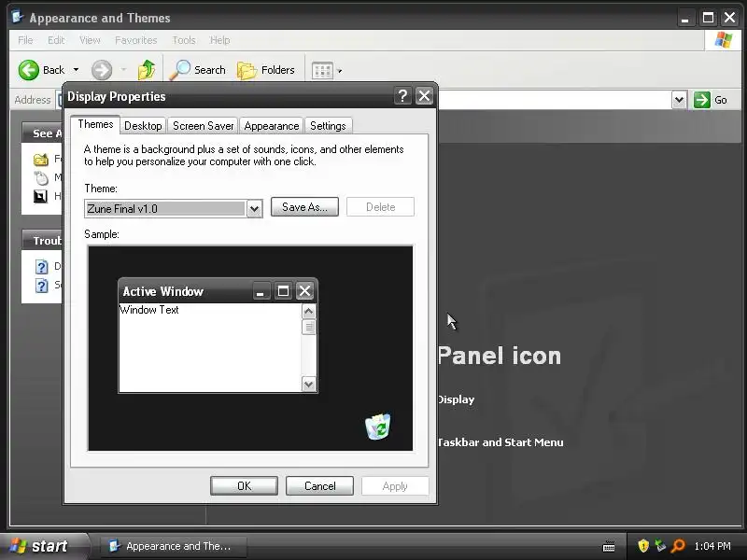
Task: Switch to the Desktop tab
Action: pos(143,126)
